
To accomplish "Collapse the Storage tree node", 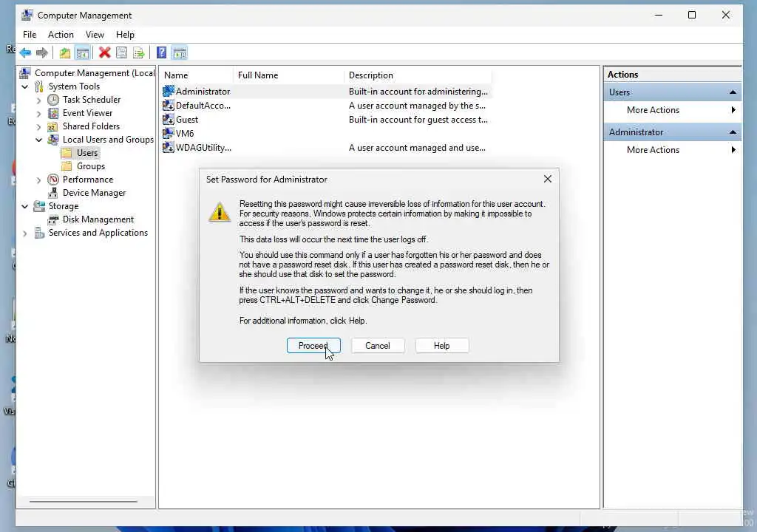I will click(25, 206).
